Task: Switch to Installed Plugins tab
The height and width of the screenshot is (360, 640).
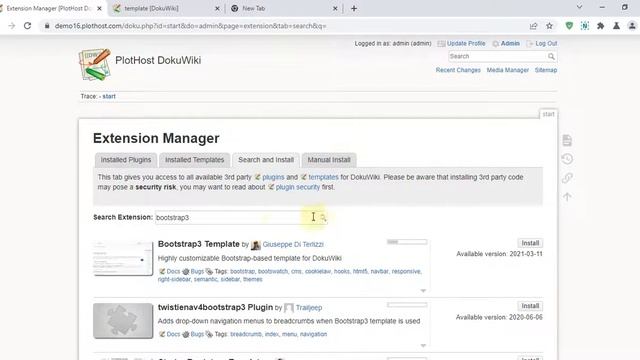Action: (126, 160)
